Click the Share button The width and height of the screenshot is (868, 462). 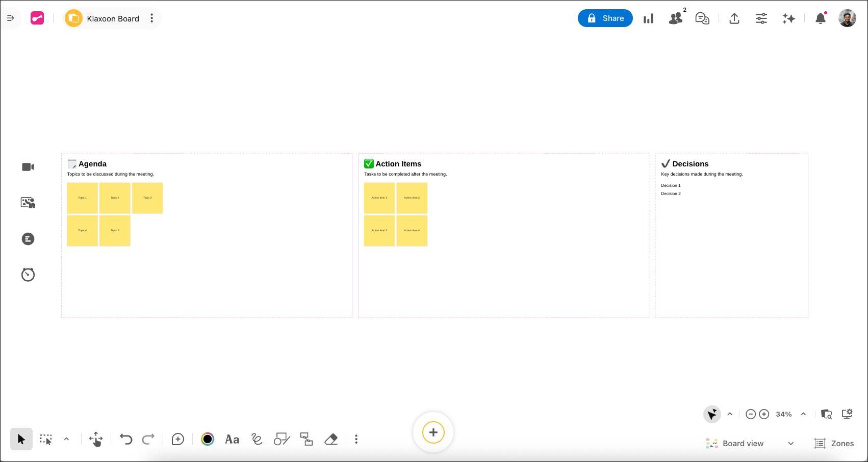pyautogui.click(x=605, y=18)
